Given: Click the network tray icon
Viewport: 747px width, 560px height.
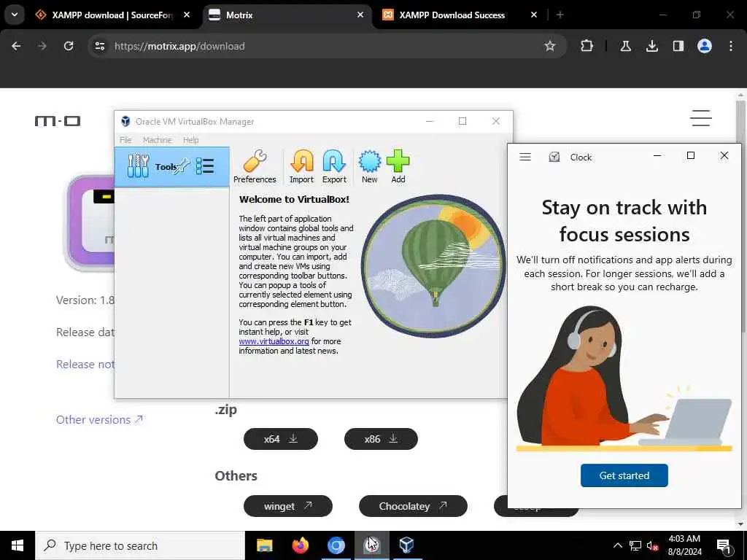Looking at the screenshot, I should pos(635,545).
